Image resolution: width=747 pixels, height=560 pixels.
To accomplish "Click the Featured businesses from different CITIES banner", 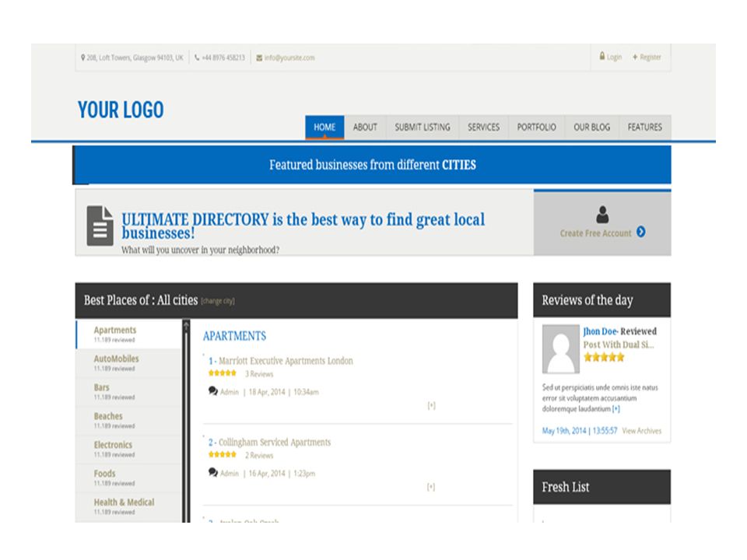I will [373, 165].
